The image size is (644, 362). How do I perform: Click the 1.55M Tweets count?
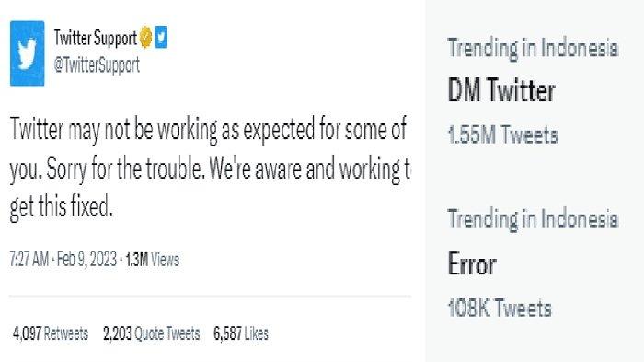[x=503, y=134]
